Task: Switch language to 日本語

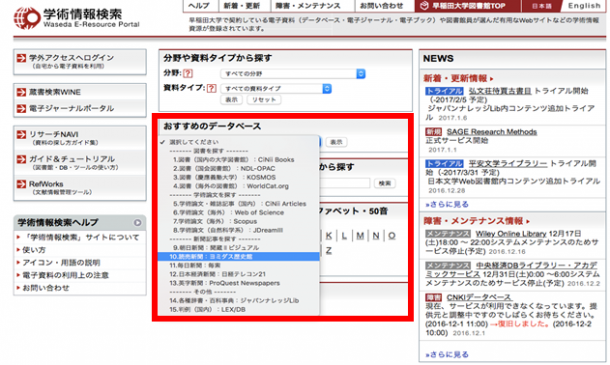Action: pyautogui.click(x=542, y=5)
